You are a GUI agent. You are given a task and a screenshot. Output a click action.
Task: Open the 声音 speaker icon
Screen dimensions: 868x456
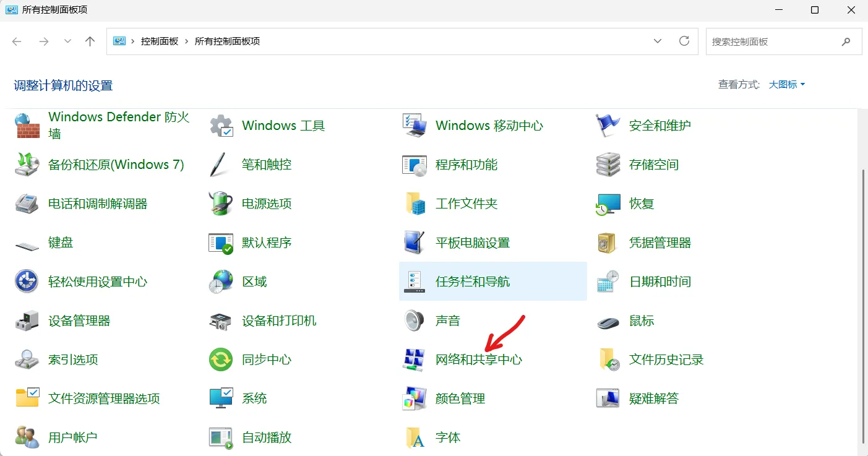pos(414,320)
